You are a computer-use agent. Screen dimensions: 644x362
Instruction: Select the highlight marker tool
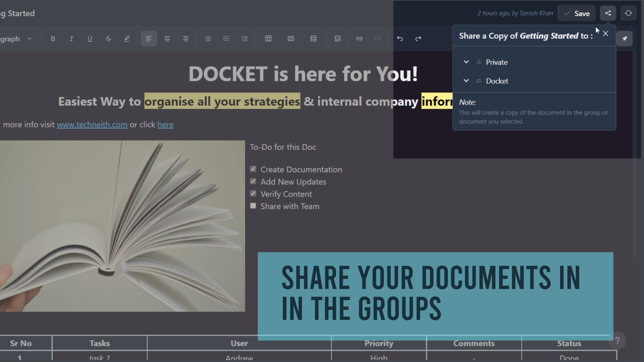tap(127, 39)
